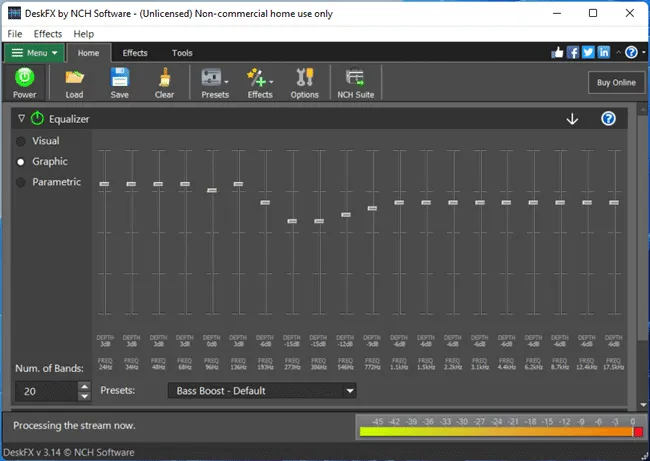Image resolution: width=650 pixels, height=461 pixels.
Task: Open the green Menu dropdown
Action: tap(34, 53)
